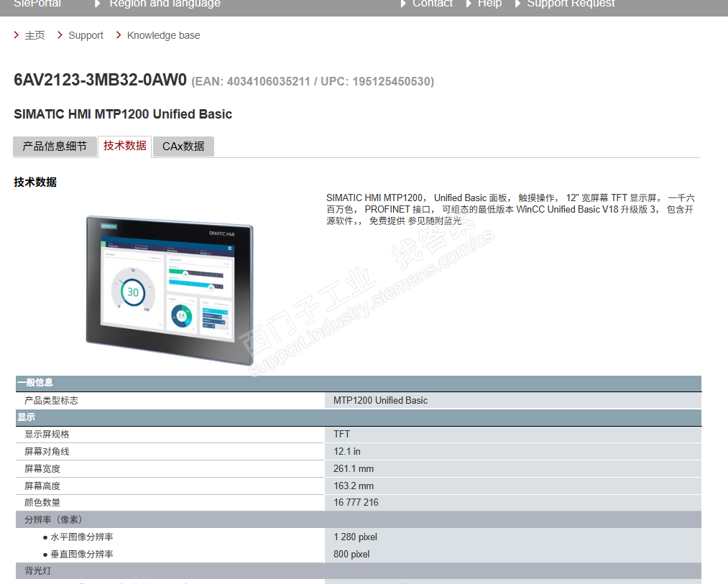
Task: Click the 一般信息 section header
Action: point(359,383)
